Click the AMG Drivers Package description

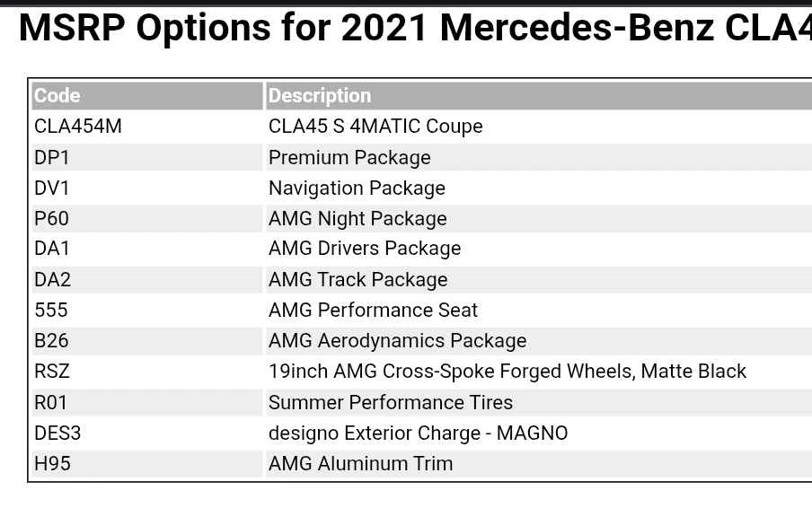pyautogui.click(x=365, y=249)
